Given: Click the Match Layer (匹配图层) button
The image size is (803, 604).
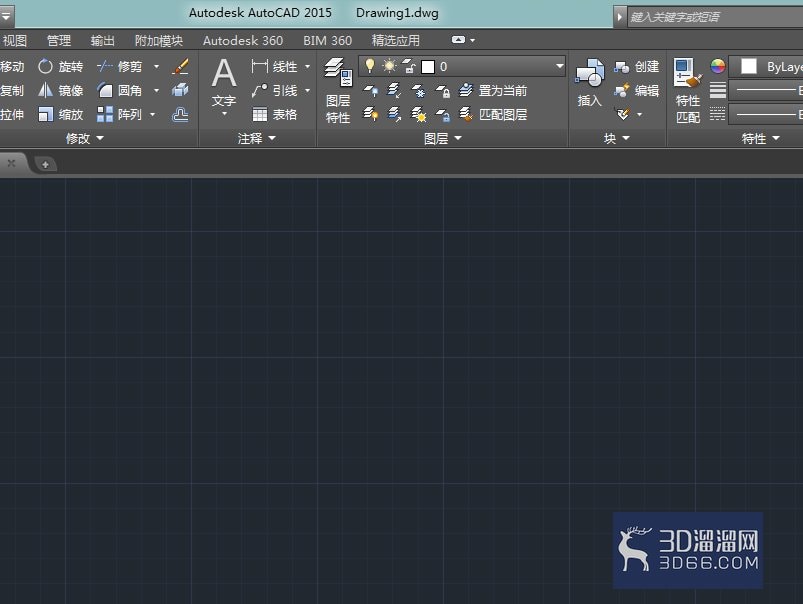Looking at the screenshot, I should [493, 114].
